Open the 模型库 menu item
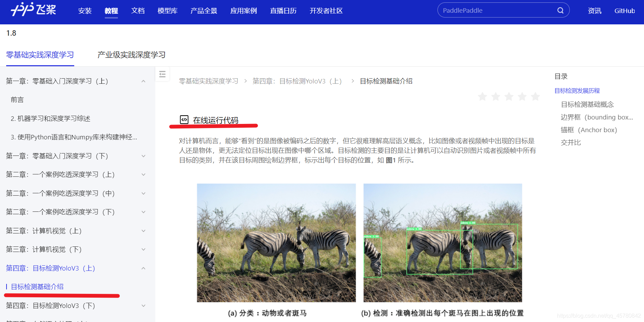The width and height of the screenshot is (644, 322). pyautogui.click(x=168, y=11)
